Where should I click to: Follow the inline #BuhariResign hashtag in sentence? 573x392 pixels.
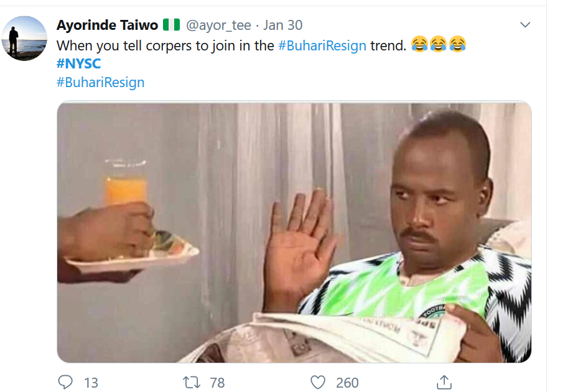tap(322, 45)
